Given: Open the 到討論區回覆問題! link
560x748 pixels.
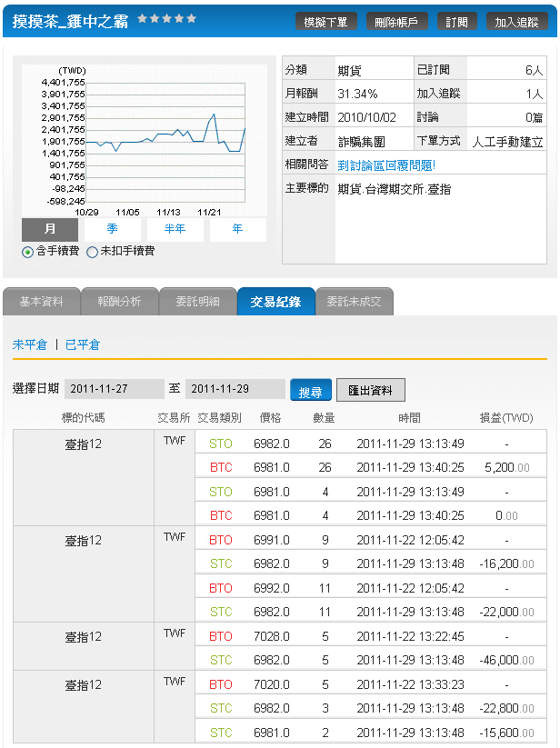Looking at the screenshot, I should click(x=386, y=165).
